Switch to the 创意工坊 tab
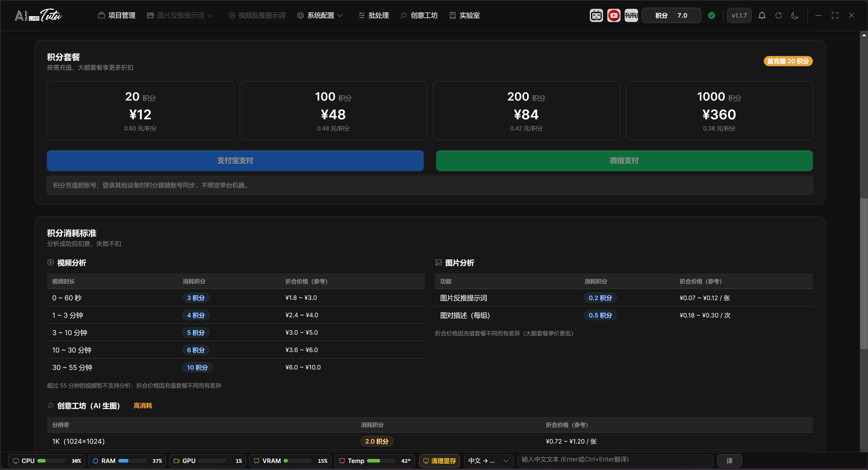This screenshot has width=868, height=470. (x=419, y=16)
